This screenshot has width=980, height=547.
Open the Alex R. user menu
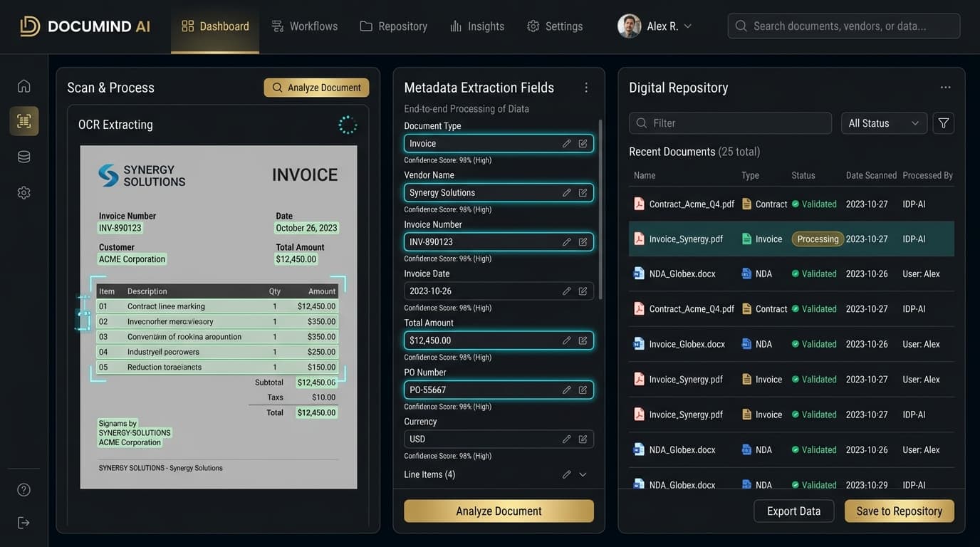655,26
